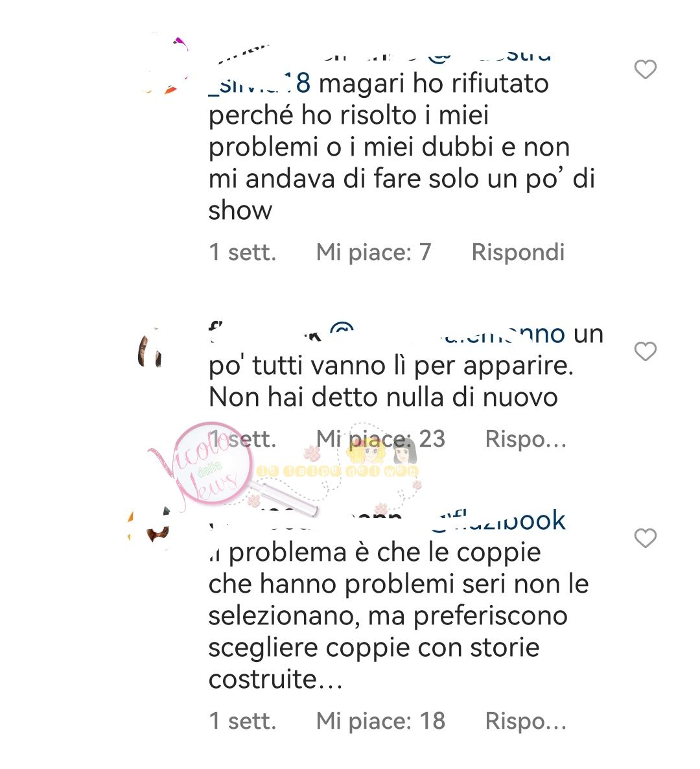Like the 'tutti vanno lì per apparire' comment

(645, 351)
